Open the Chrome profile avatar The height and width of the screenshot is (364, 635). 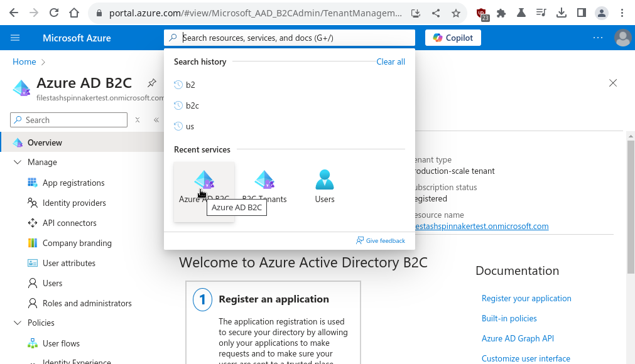602,13
